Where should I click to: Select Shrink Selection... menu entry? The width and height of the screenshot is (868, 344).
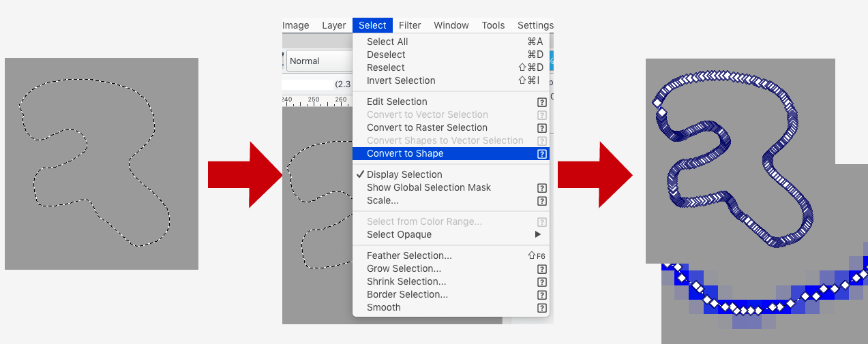(406, 281)
